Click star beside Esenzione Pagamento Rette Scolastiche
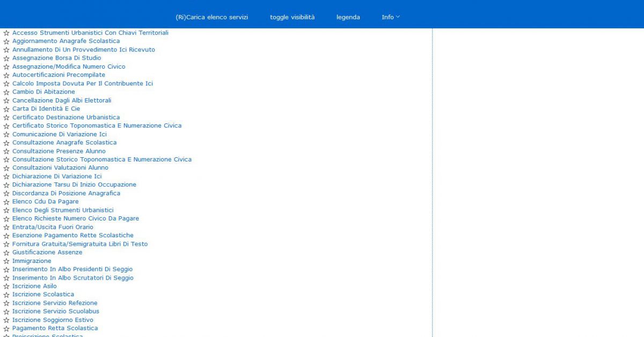This screenshot has height=337, width=644. click(6, 236)
